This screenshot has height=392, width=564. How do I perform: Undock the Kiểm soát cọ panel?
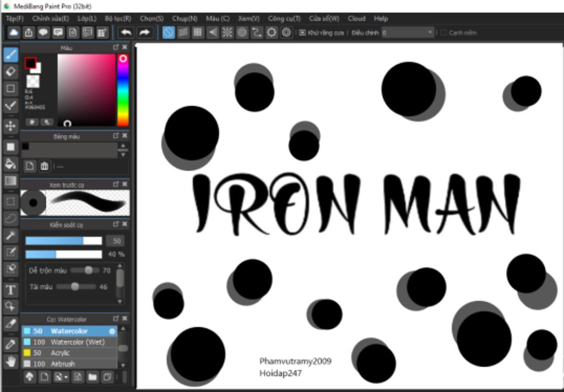pyautogui.click(x=116, y=224)
